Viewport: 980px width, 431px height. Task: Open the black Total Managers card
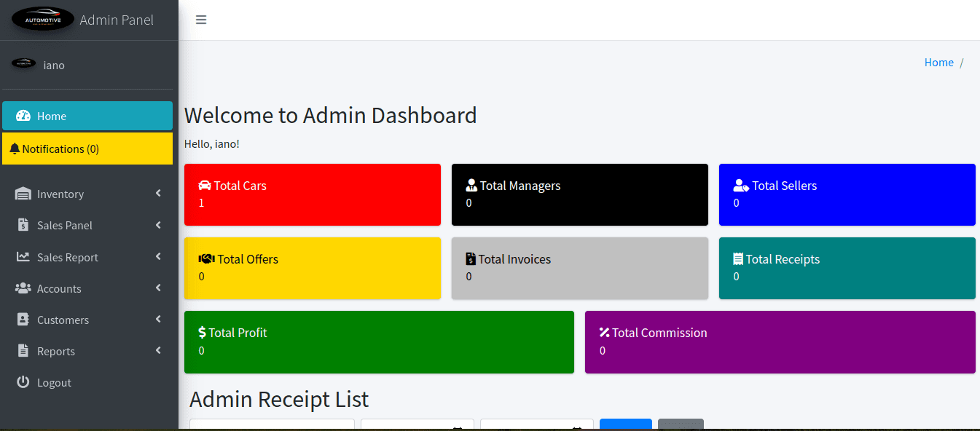(x=580, y=194)
